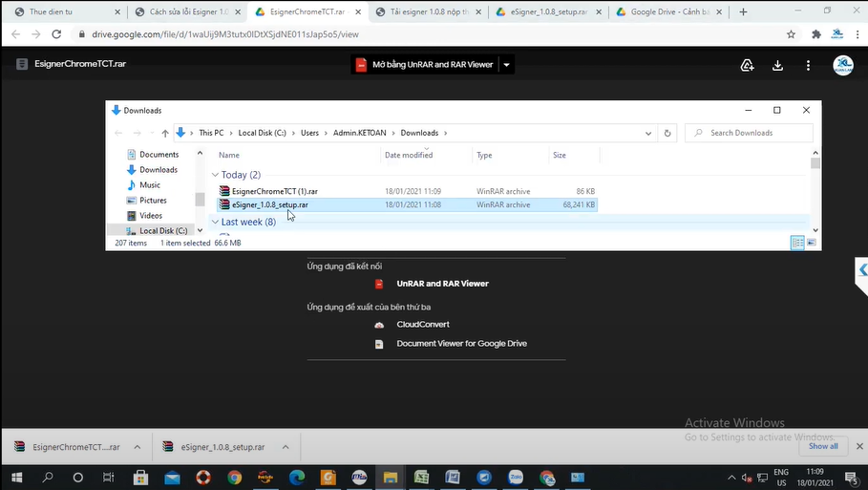Image resolution: width=868 pixels, height=490 pixels.
Task: Click the Up arrow in Explorer
Action: pos(165,133)
